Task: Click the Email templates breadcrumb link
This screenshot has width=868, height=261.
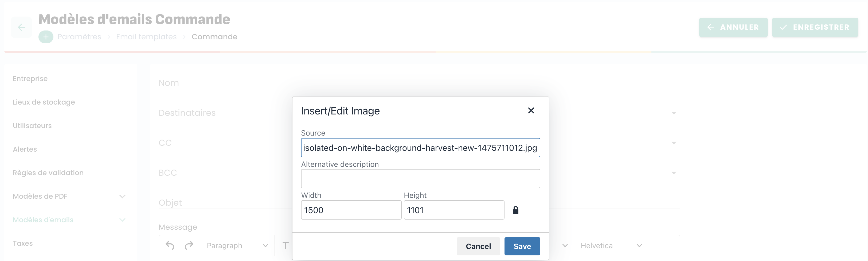Action: pyautogui.click(x=146, y=37)
